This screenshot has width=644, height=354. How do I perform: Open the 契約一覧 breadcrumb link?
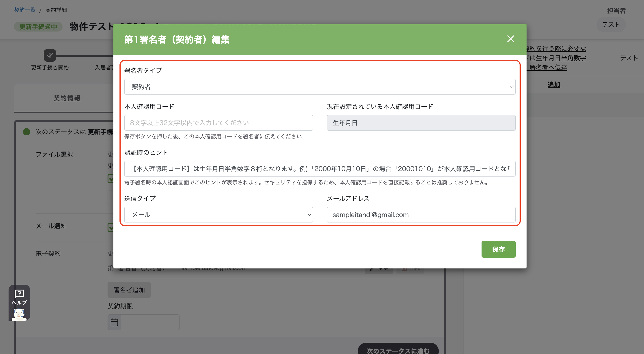click(x=25, y=10)
